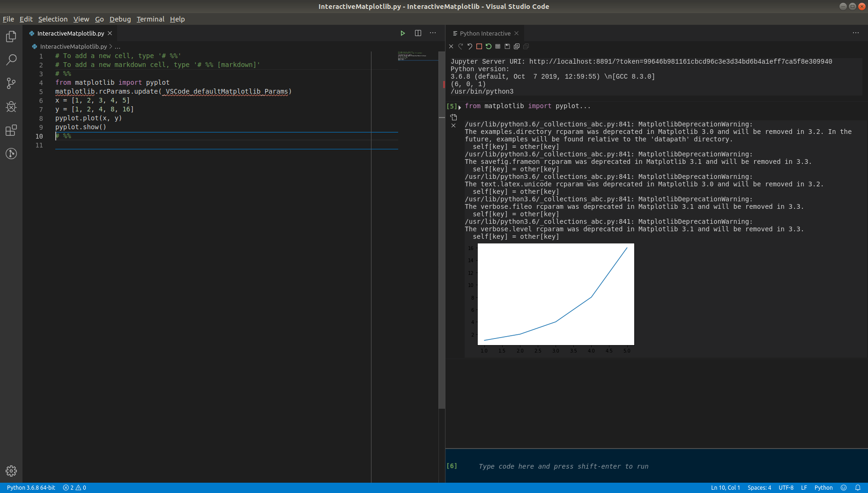This screenshot has width=868, height=493.
Task: Open the Terminal menu
Action: [x=150, y=19]
